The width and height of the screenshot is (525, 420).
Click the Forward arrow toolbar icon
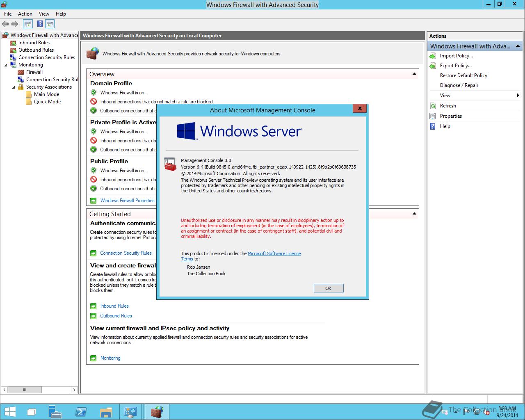coord(15,24)
